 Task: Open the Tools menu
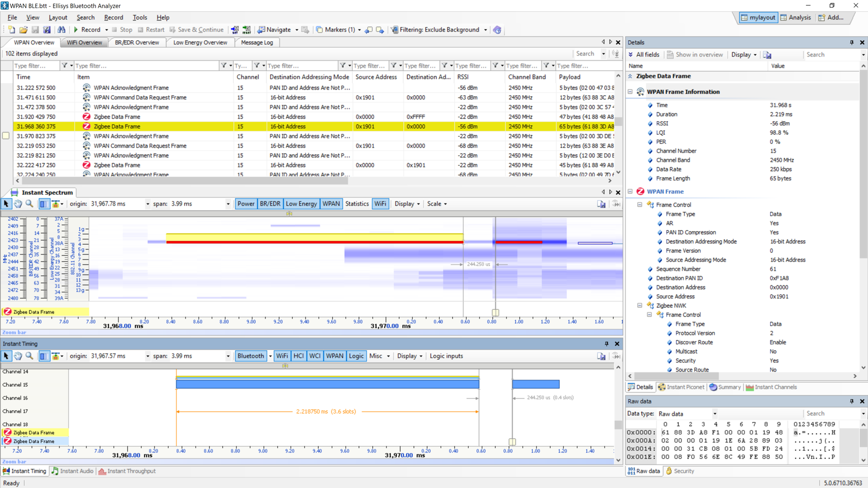pos(139,17)
